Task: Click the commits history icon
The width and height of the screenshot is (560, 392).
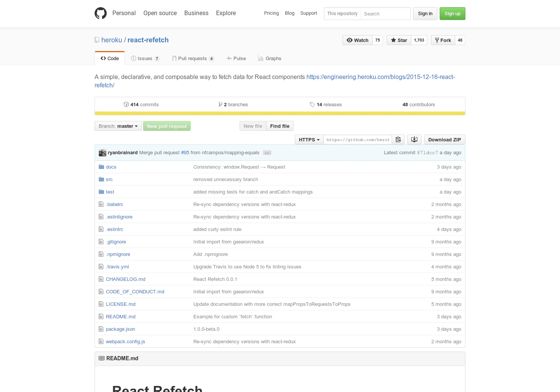Action: pyautogui.click(x=126, y=104)
